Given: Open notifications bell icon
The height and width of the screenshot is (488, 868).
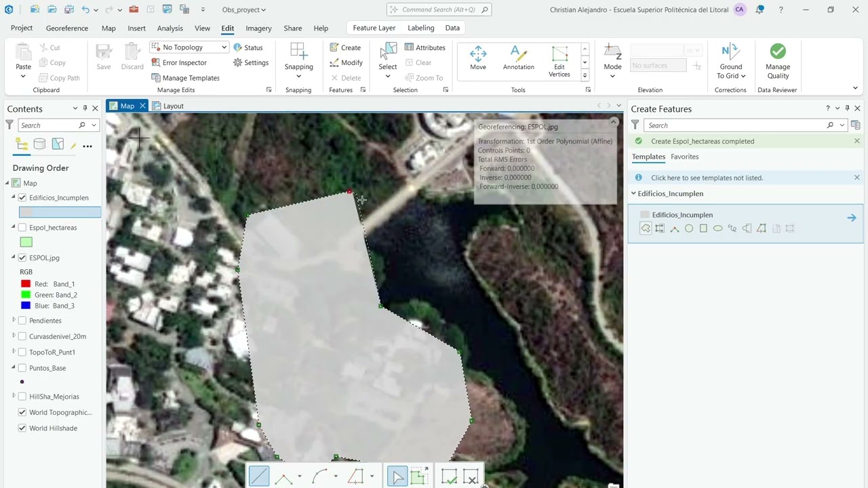Looking at the screenshot, I should click(760, 9).
